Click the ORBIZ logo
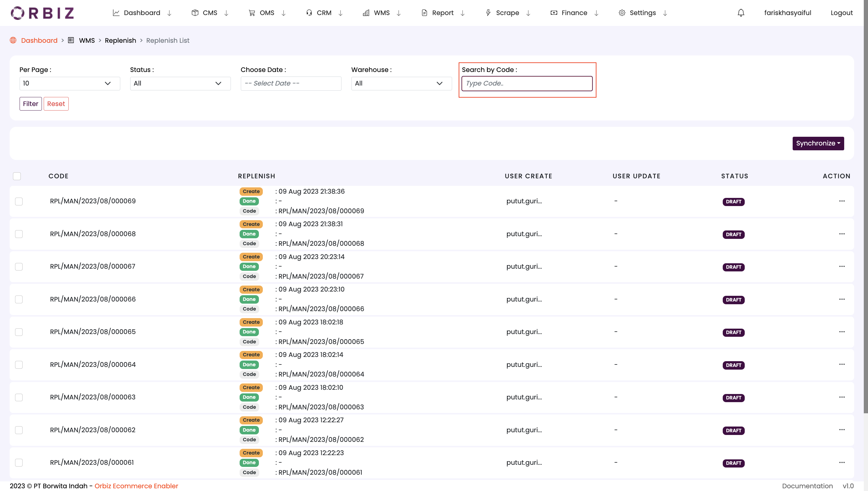The width and height of the screenshot is (868, 491). pos(42,13)
